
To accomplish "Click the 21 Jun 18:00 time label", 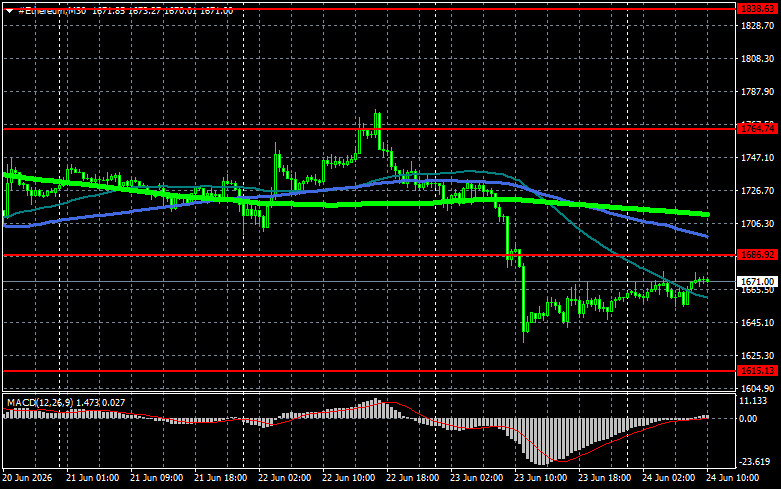I will click(220, 478).
